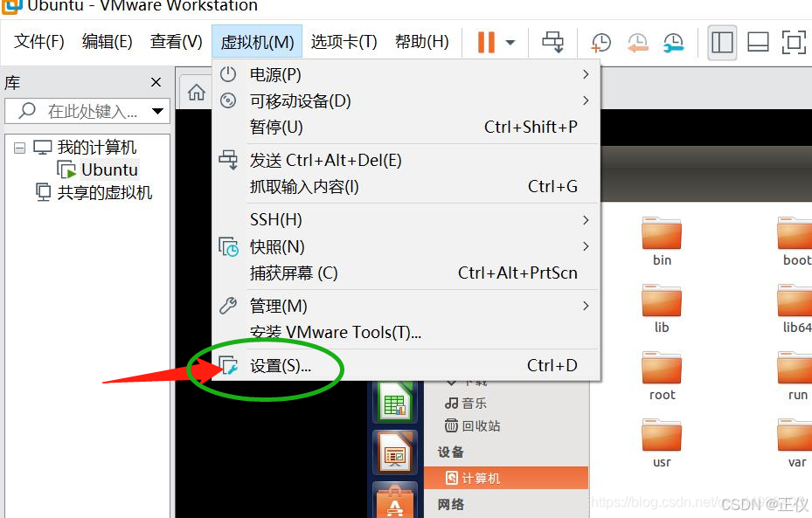Expand the 快照(N) submenu

(x=406, y=247)
